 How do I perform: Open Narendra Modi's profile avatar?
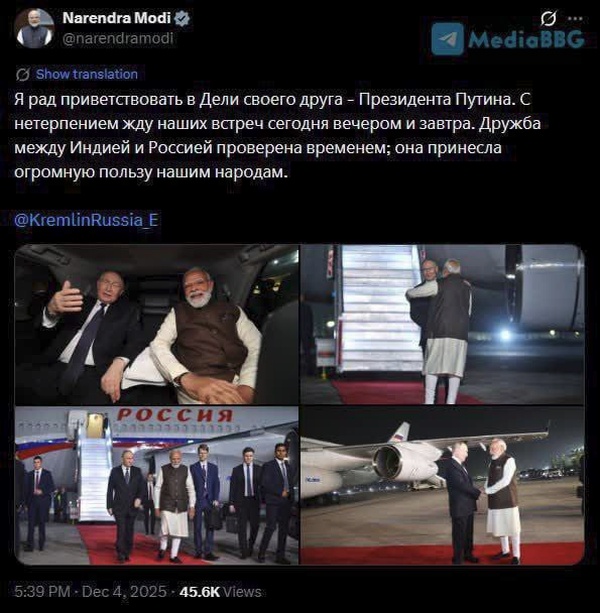[x=34, y=29]
